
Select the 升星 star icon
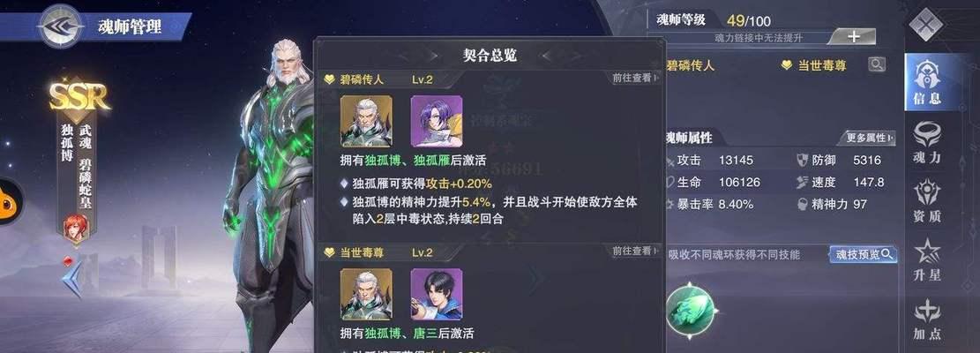(927, 260)
